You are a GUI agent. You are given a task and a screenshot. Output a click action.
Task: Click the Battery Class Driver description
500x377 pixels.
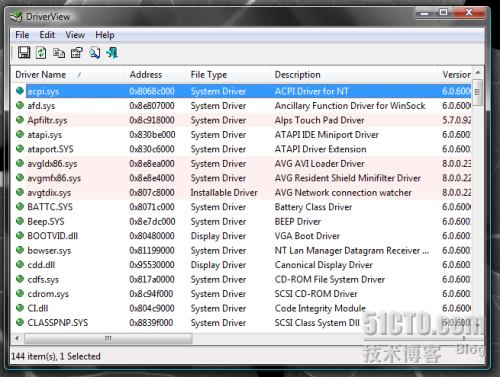[313, 207]
